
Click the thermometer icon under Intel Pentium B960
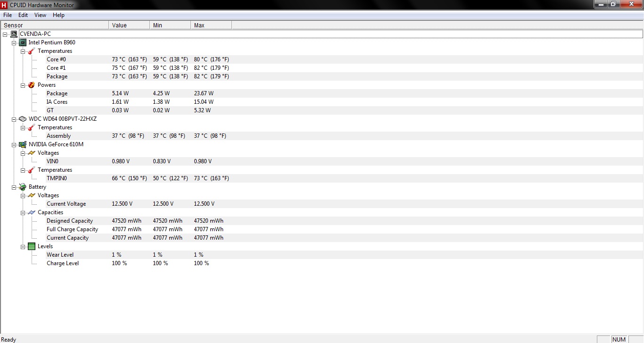pos(32,51)
